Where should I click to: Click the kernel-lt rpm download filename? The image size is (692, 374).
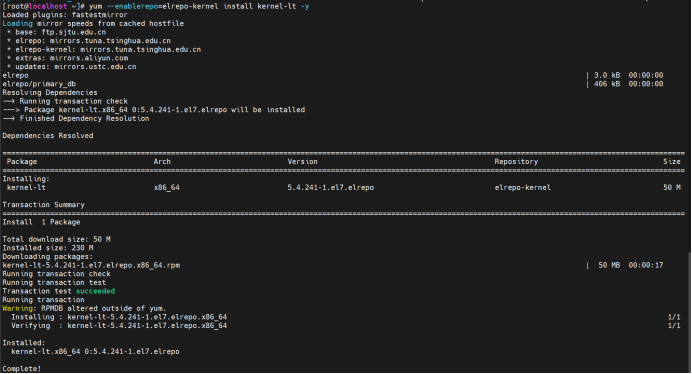(91, 265)
